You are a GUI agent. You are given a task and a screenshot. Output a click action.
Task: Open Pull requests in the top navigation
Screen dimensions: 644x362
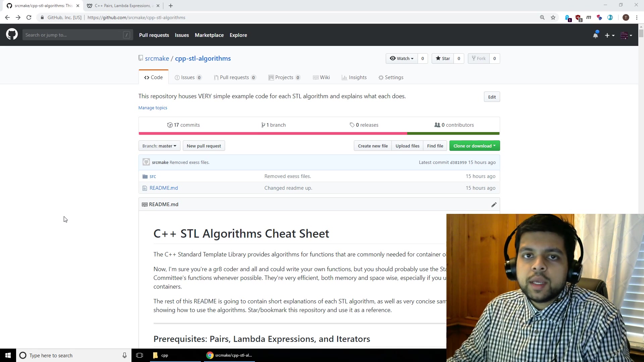pos(154,35)
